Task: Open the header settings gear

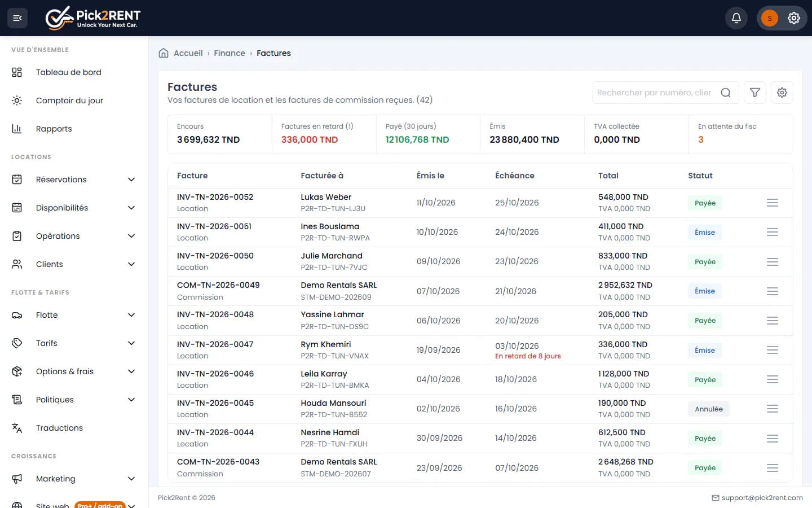Action: coord(794,18)
